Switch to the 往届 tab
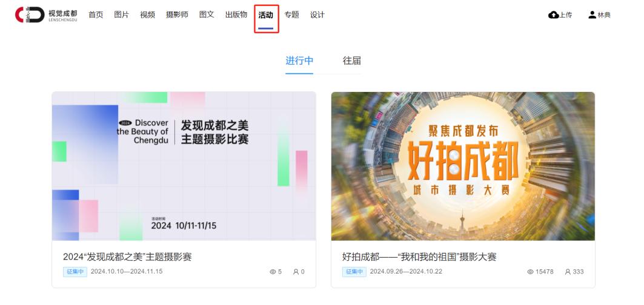 pos(352,61)
